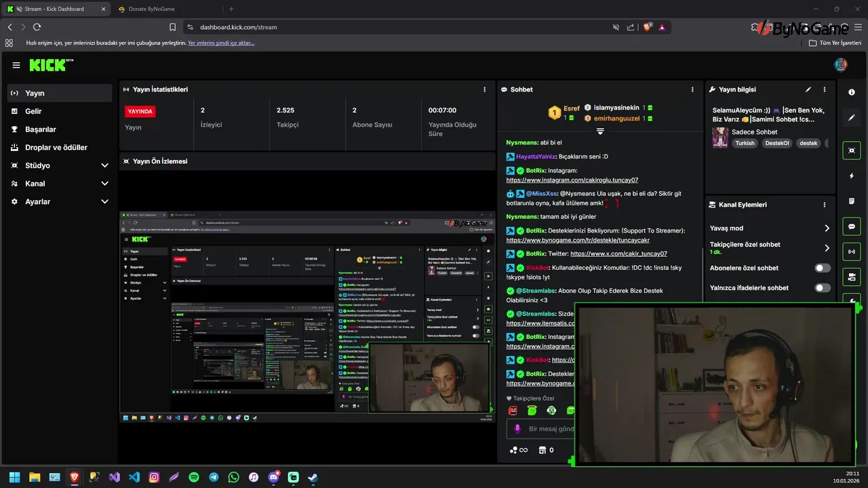Click pencil edit icon in right sidebar

click(852, 117)
